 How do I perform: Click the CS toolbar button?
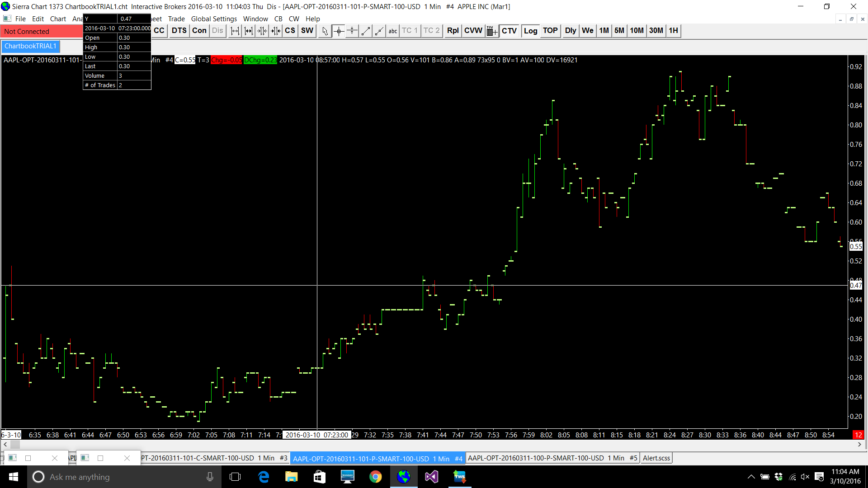point(290,31)
